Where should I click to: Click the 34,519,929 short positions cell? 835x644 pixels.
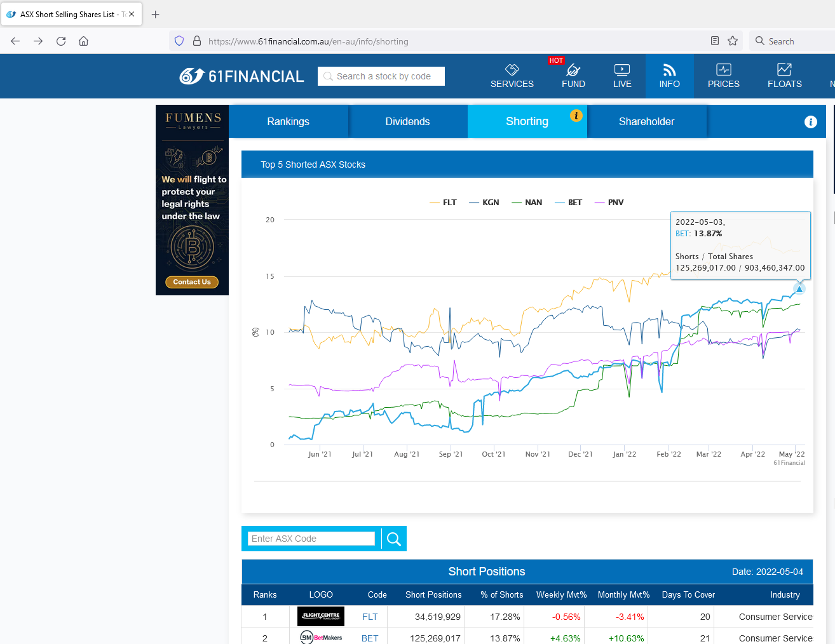[x=438, y=617]
